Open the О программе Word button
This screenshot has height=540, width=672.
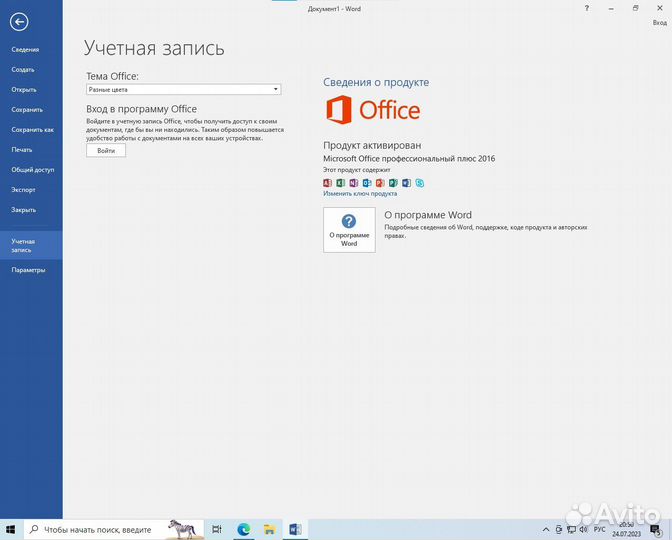point(349,230)
